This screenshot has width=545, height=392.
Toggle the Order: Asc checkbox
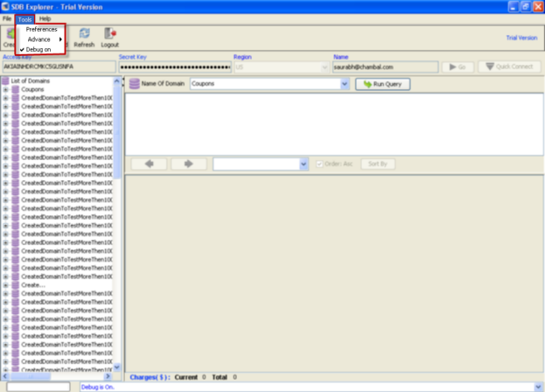point(319,164)
